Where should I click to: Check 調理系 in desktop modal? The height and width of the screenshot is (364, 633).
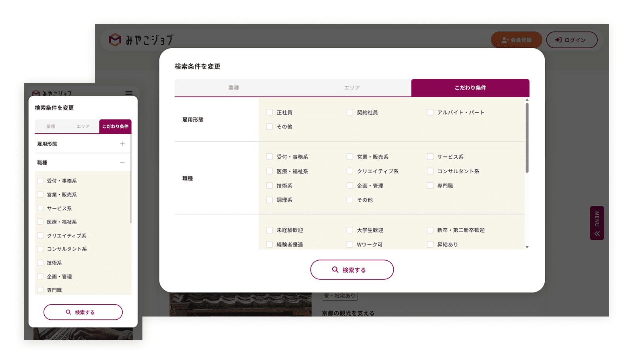(x=269, y=200)
